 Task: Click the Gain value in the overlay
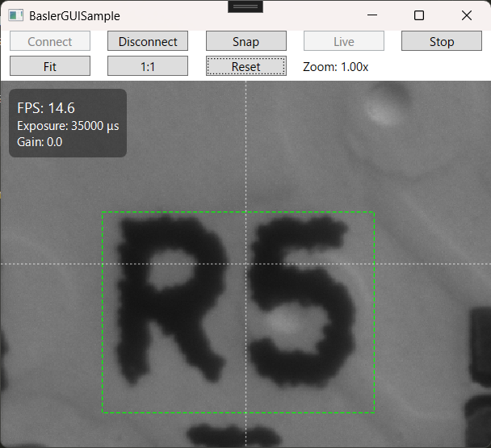[40, 142]
